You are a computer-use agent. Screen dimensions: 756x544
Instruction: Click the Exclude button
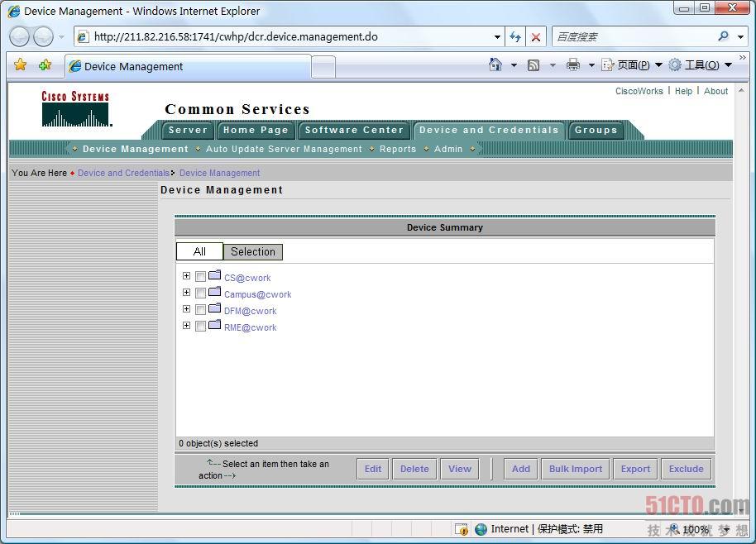point(686,469)
